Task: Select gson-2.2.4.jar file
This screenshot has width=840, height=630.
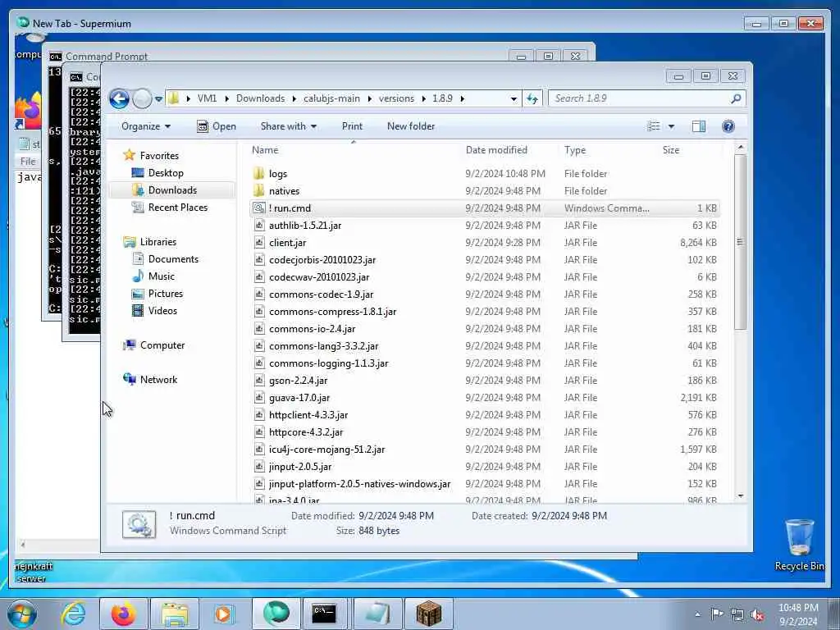Action: [x=298, y=381]
